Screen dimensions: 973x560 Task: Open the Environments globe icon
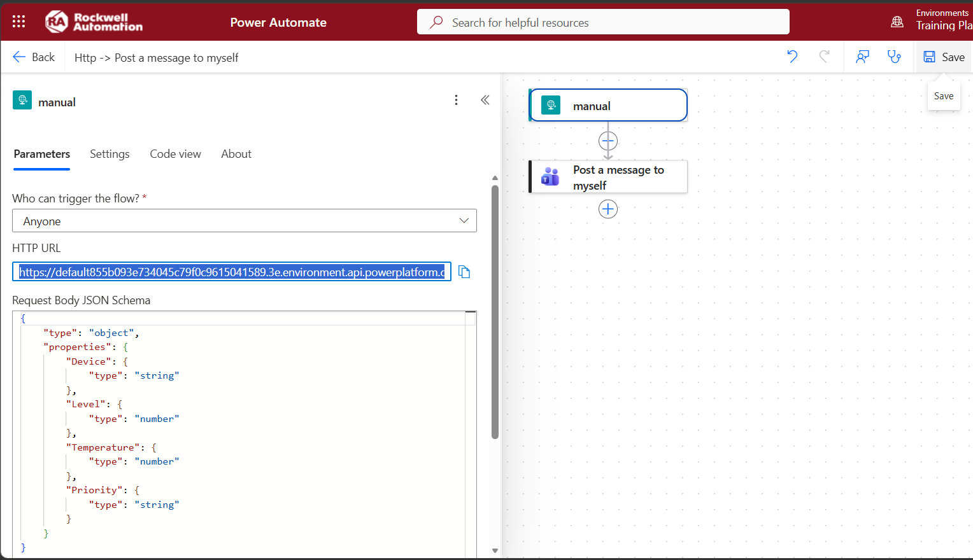coord(897,22)
